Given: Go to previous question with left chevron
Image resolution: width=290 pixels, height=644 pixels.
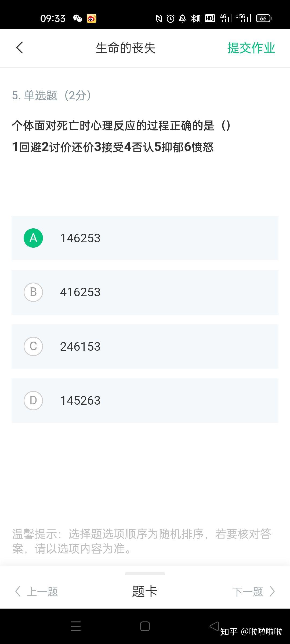Looking at the screenshot, I should (x=18, y=591).
